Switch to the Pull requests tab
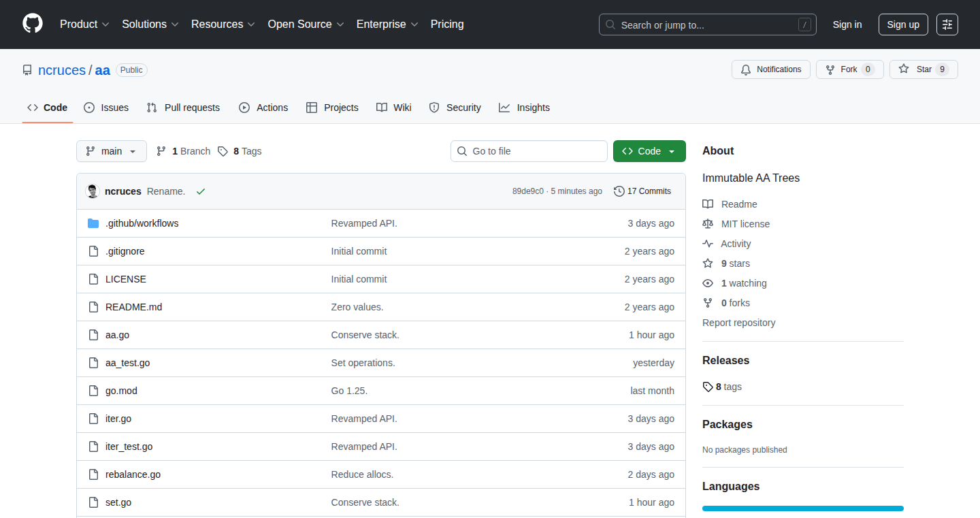 (x=183, y=108)
